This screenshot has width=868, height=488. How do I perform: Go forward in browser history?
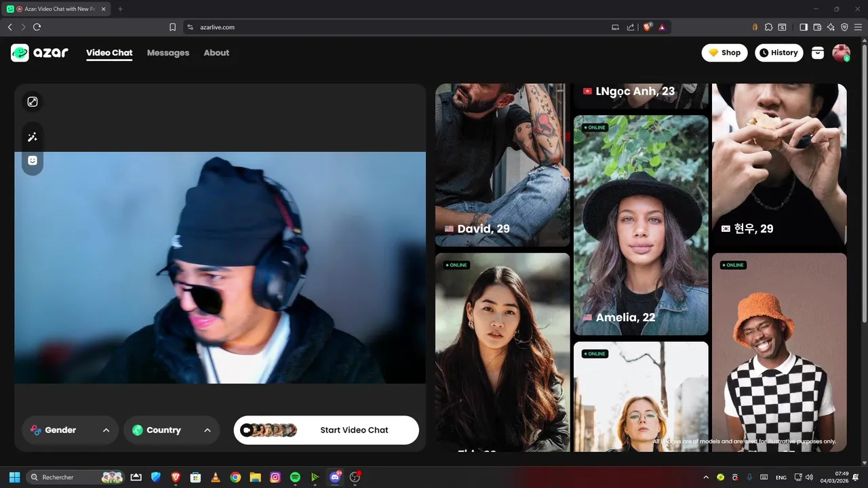pyautogui.click(x=23, y=27)
